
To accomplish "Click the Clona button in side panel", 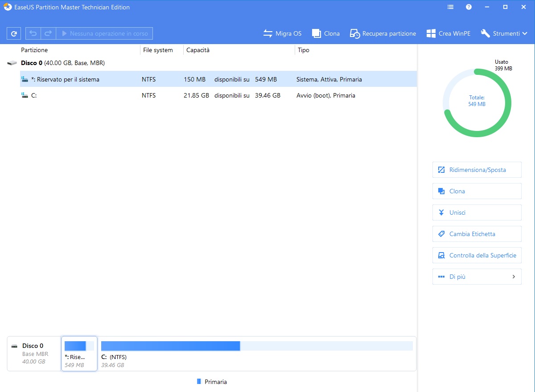I will (477, 191).
